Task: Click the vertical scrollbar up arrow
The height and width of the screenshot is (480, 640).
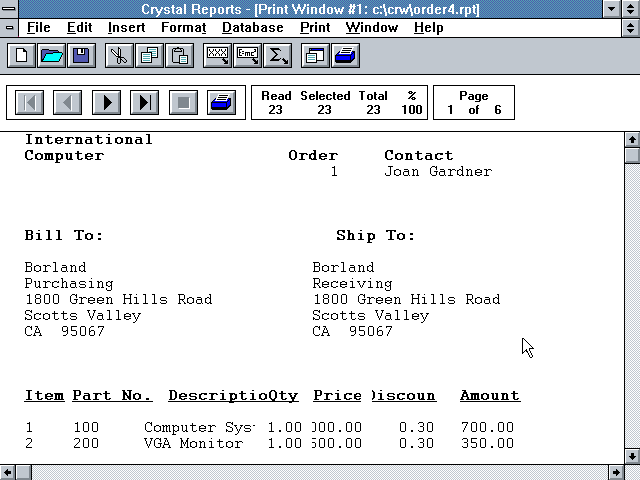Action: coord(632,140)
